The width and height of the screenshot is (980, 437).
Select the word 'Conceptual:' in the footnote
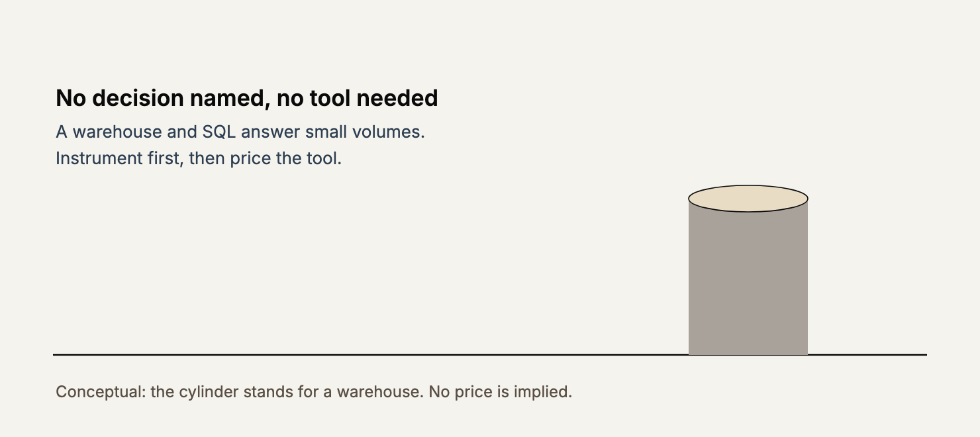click(x=101, y=392)
